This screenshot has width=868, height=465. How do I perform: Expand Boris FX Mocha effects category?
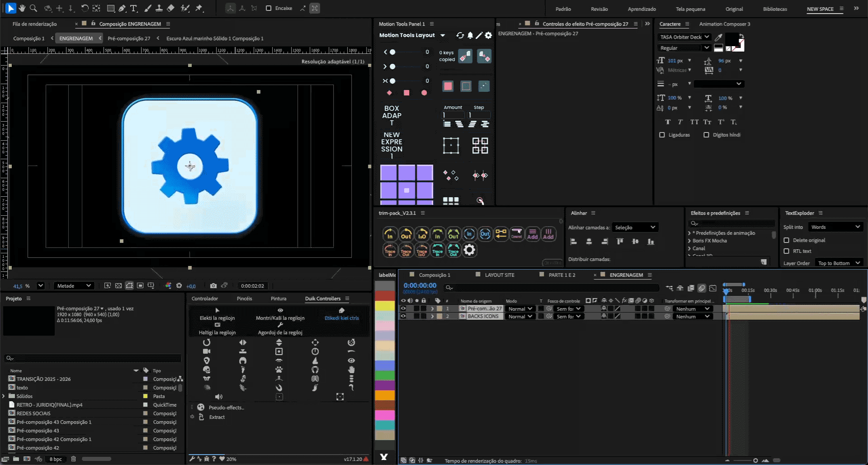689,241
